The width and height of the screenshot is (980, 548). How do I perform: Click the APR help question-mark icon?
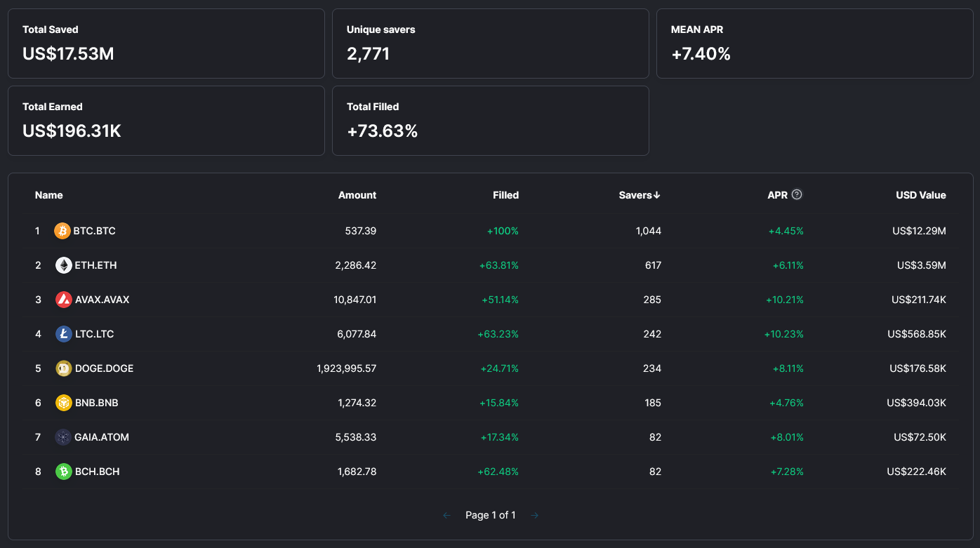click(797, 195)
